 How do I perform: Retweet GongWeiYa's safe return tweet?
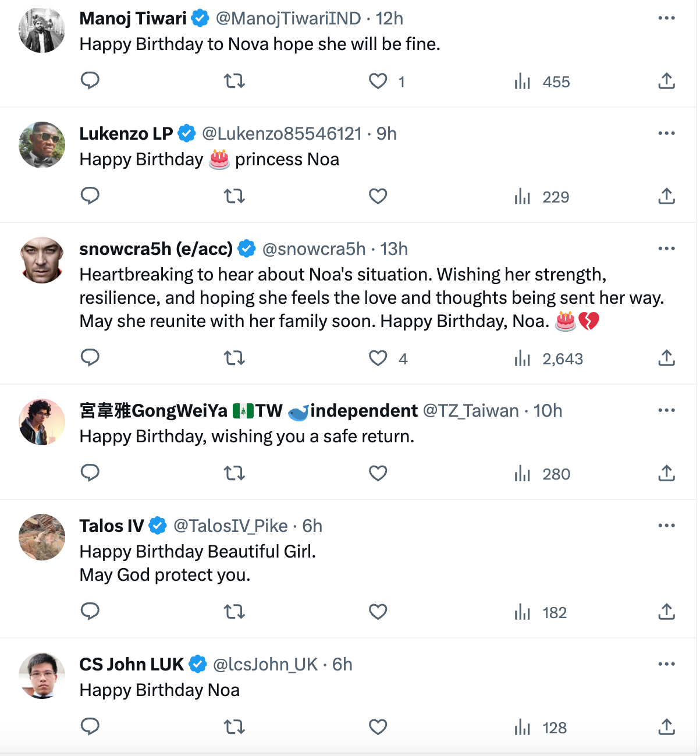pyautogui.click(x=234, y=473)
